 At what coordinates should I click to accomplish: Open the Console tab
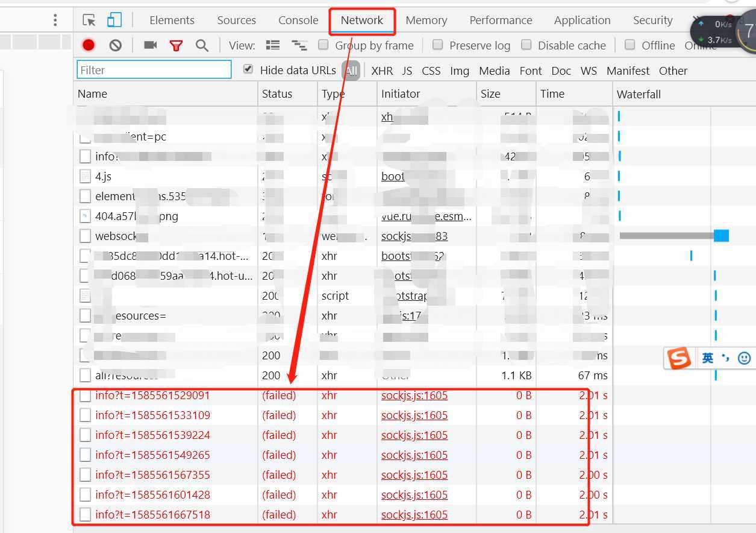298,20
